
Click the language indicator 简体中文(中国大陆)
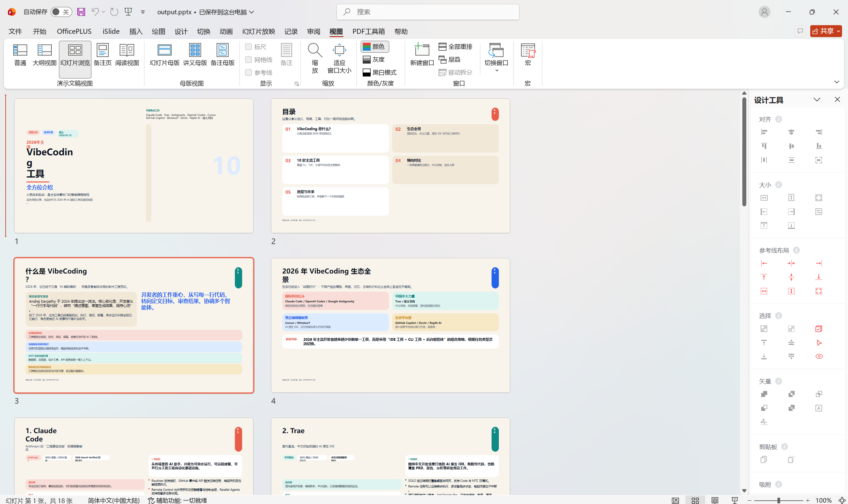(x=114, y=500)
